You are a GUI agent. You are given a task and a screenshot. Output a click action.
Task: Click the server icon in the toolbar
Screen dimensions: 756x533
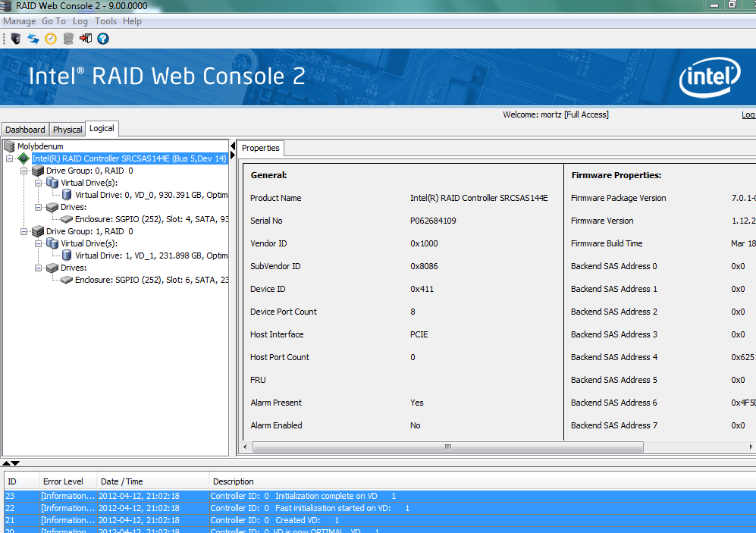(16, 39)
